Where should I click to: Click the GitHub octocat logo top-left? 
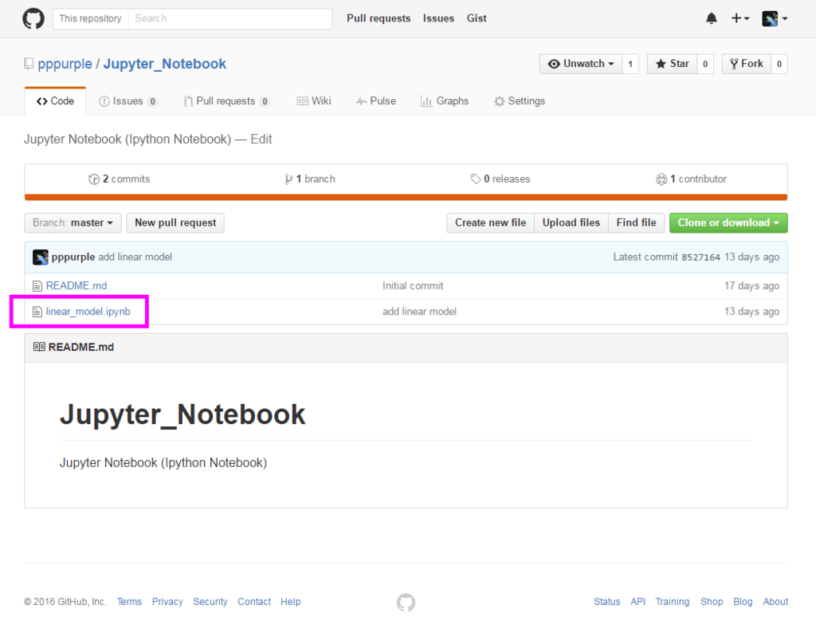(x=33, y=18)
